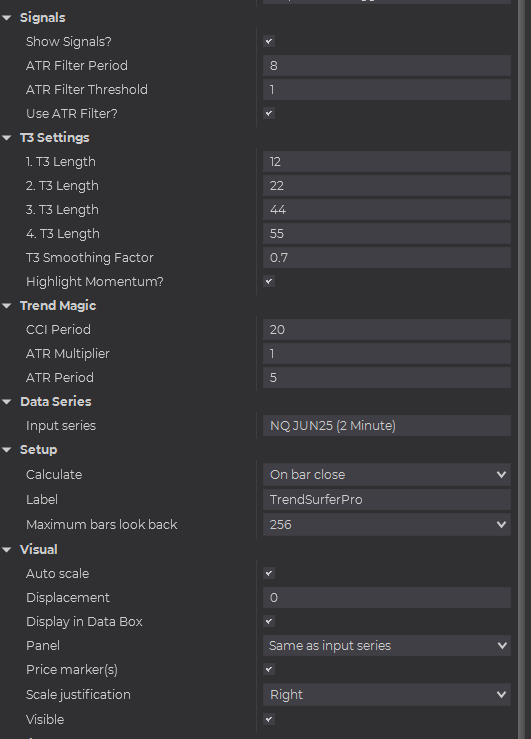This screenshot has width=531, height=739.
Task: Collapse the Data Series section arrow
Action: [x=7, y=402]
